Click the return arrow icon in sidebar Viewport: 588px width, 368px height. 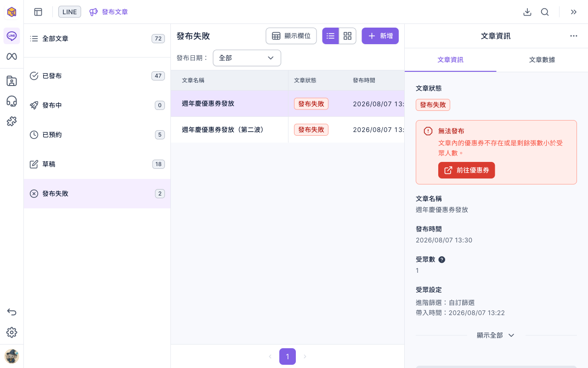(x=11, y=312)
